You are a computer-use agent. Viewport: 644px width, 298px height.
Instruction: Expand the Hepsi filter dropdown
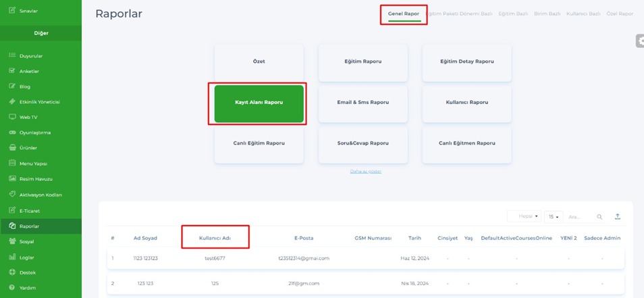525,216
